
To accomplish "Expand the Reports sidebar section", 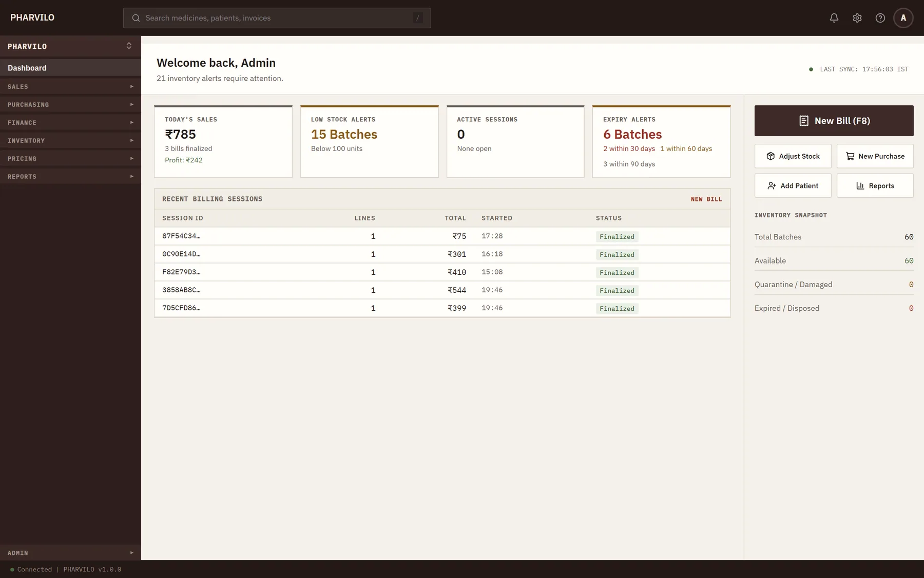I will tap(70, 176).
